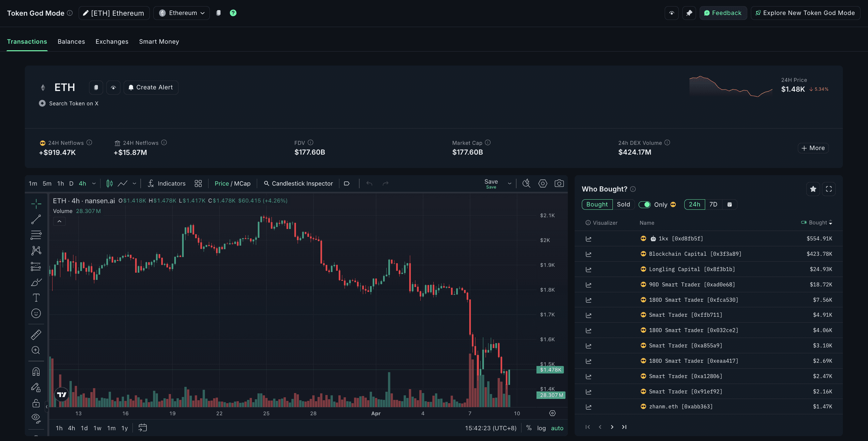Open the Smart Money tab

[x=159, y=41]
